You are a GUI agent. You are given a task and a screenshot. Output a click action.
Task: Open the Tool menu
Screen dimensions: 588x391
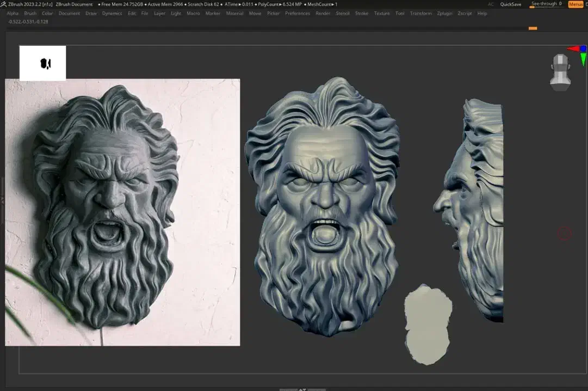(400, 13)
